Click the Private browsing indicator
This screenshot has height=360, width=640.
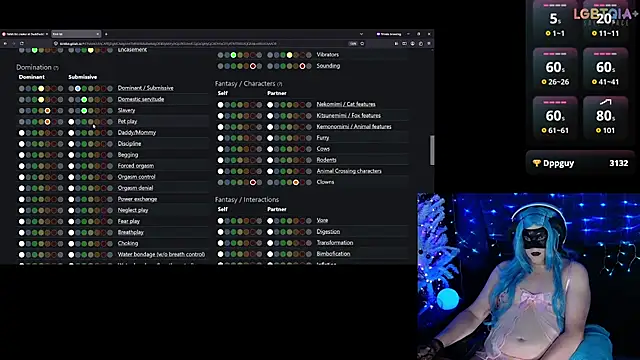click(x=389, y=34)
